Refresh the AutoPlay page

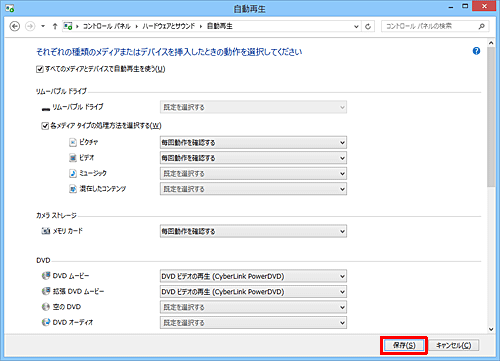click(x=368, y=26)
